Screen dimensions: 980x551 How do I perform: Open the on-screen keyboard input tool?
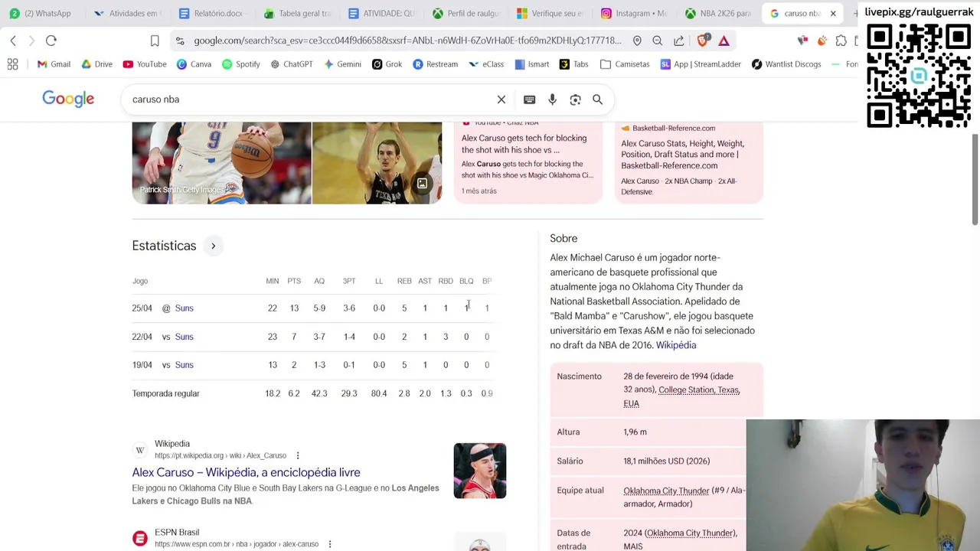coord(529,99)
